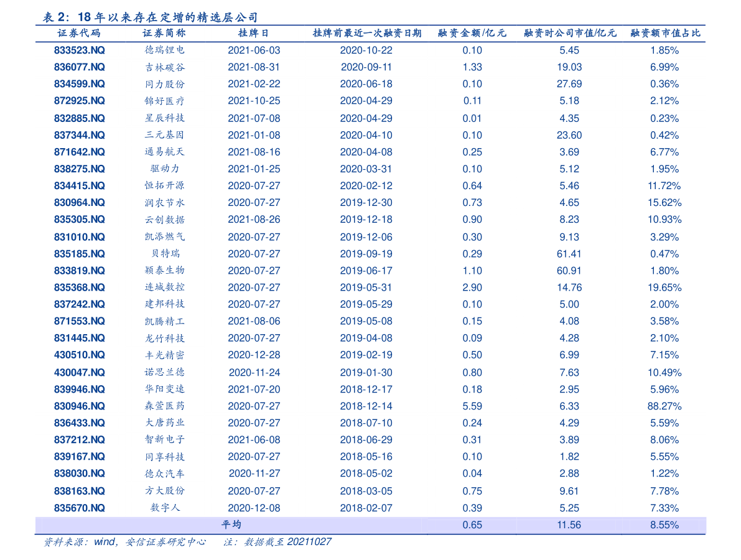Select security code 839946.NQ
The width and height of the screenshot is (741, 560).
point(80,390)
